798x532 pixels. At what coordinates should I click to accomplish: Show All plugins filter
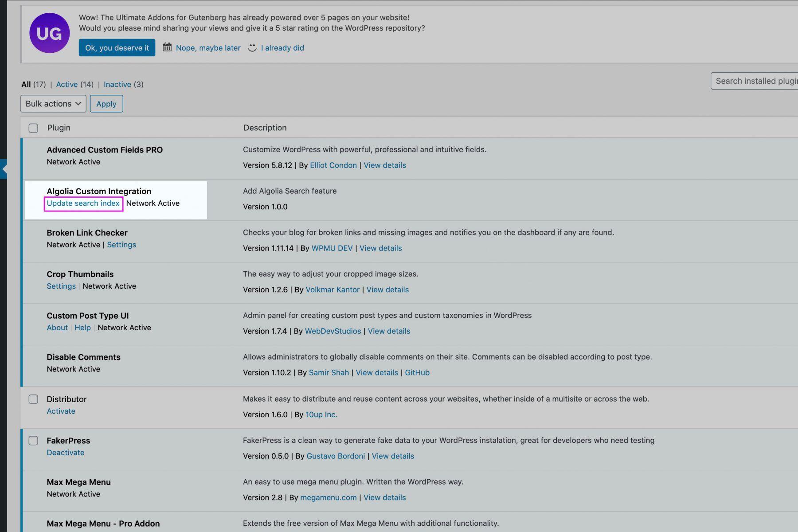(x=26, y=84)
